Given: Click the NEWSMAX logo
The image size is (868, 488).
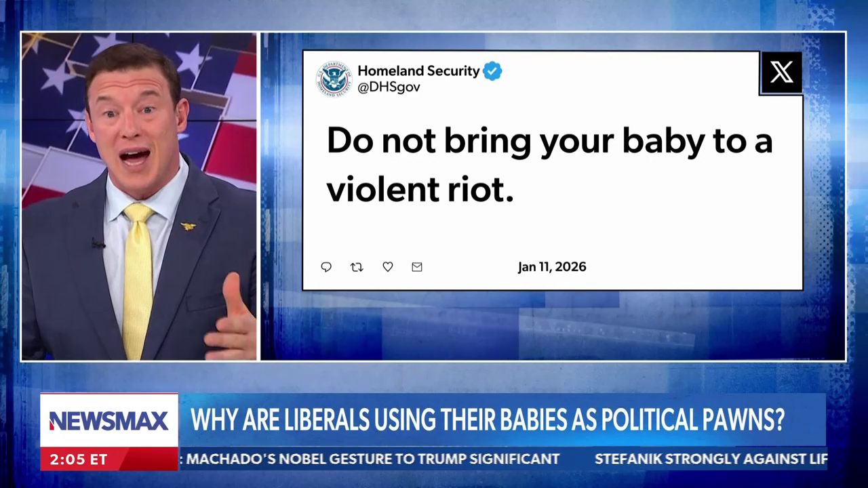Looking at the screenshot, I should pos(108,421).
